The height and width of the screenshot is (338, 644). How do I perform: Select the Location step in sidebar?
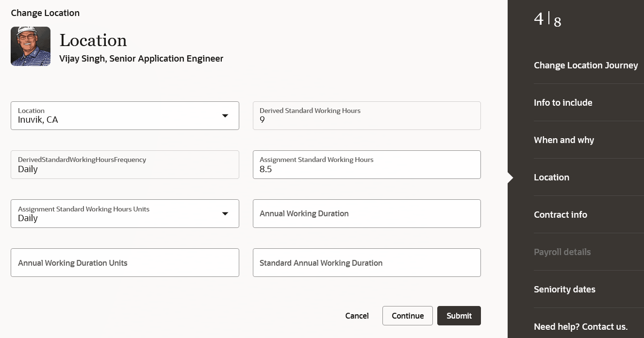551,177
